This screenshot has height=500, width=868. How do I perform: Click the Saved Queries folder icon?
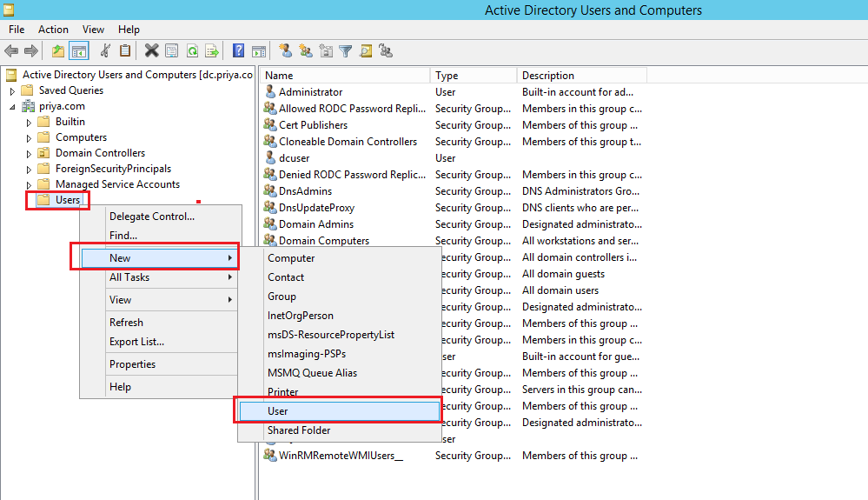pos(27,90)
